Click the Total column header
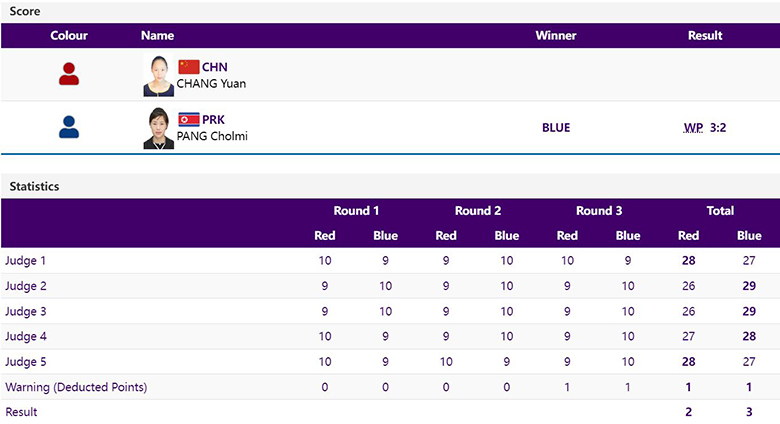Viewport: 780px width, 424px height. tap(720, 211)
